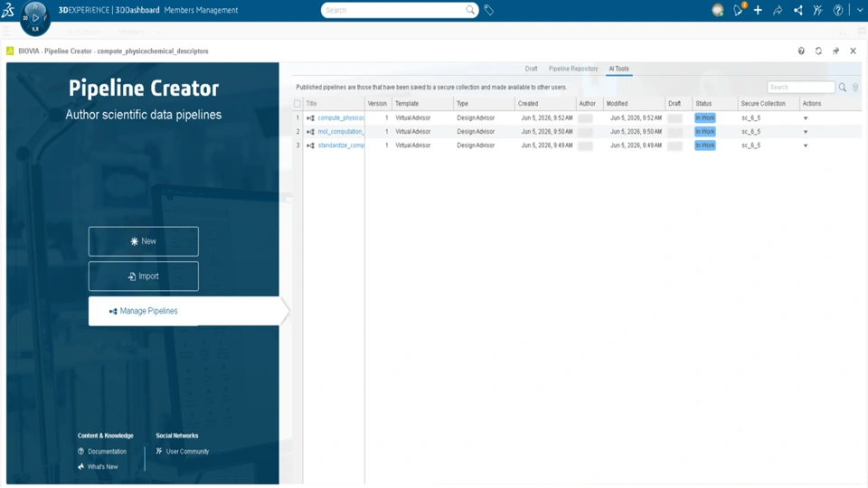
Task: Click the share arrow icon
Action: click(778, 10)
